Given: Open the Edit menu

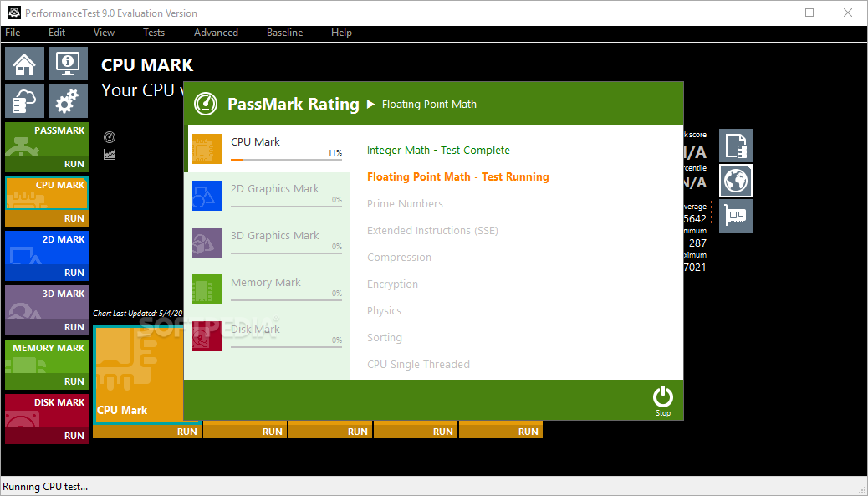Looking at the screenshot, I should coord(57,33).
